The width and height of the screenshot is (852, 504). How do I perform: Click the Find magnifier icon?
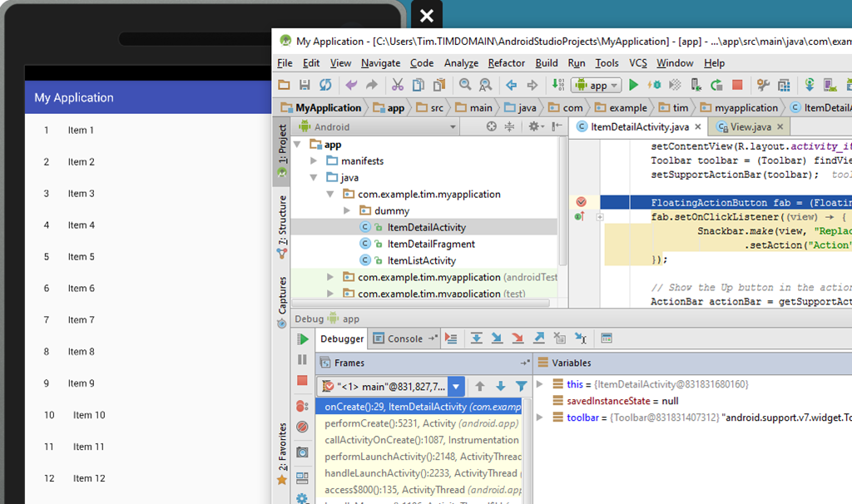(x=465, y=85)
